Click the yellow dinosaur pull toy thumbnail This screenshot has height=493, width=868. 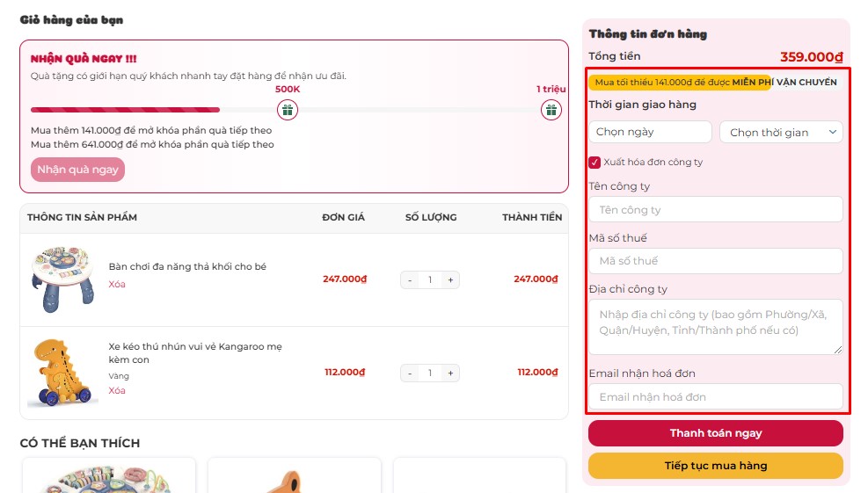point(62,373)
